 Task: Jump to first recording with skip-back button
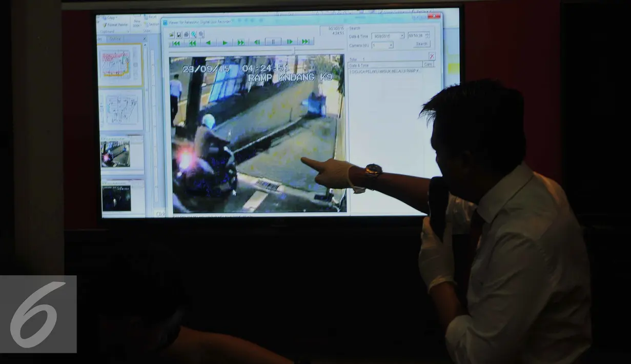tap(176, 43)
